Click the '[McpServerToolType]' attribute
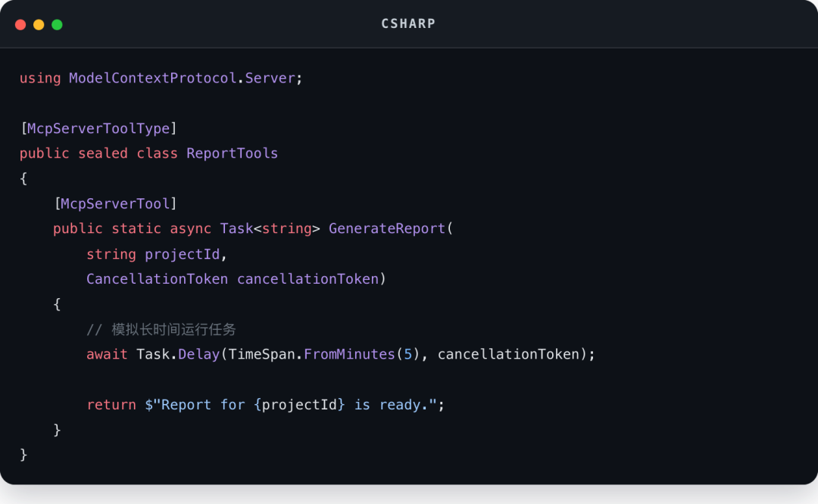This screenshot has height=504, width=818. (x=98, y=129)
